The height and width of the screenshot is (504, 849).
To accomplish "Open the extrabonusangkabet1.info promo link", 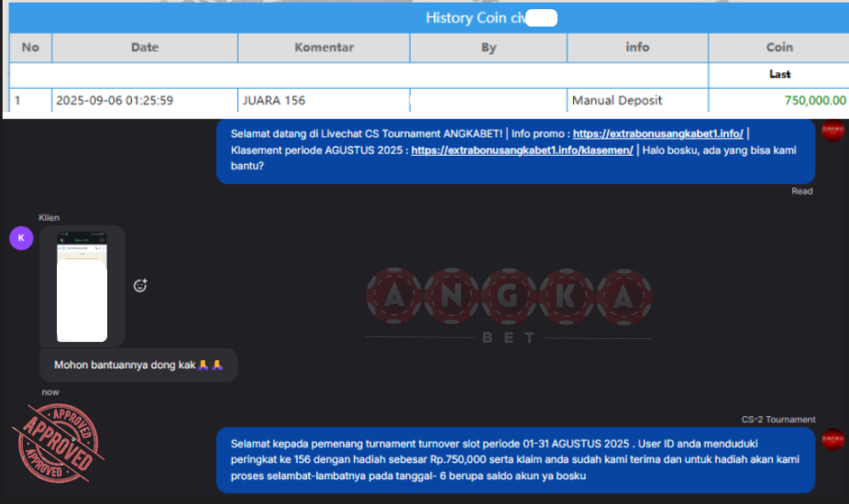I will (x=658, y=134).
